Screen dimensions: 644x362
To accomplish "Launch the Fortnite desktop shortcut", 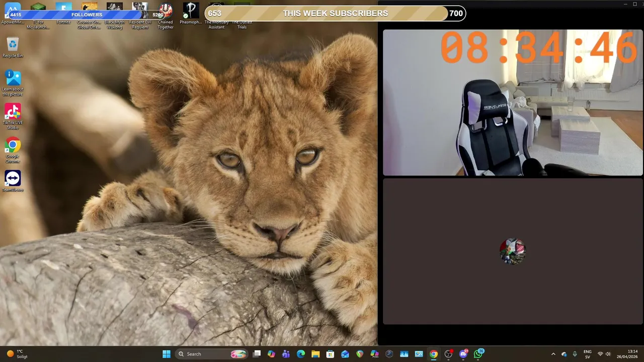I will 63,14.
